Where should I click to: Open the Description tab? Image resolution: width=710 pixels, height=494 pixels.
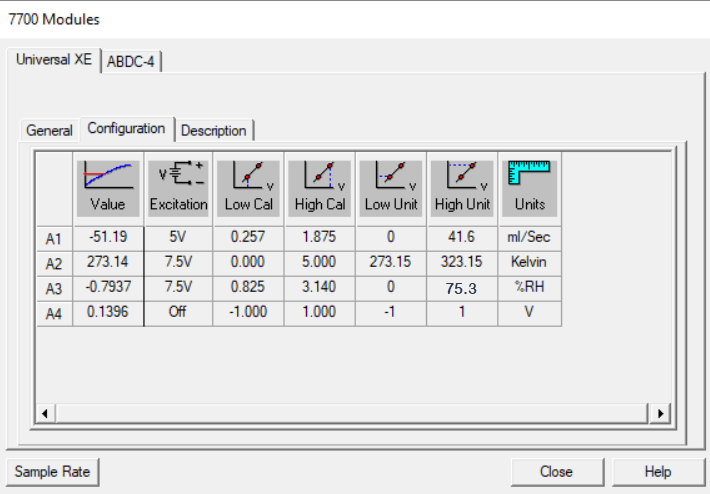[x=214, y=130]
